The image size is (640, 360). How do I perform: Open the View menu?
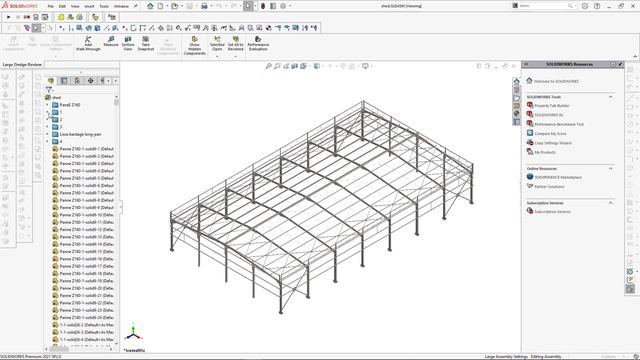[75, 6]
